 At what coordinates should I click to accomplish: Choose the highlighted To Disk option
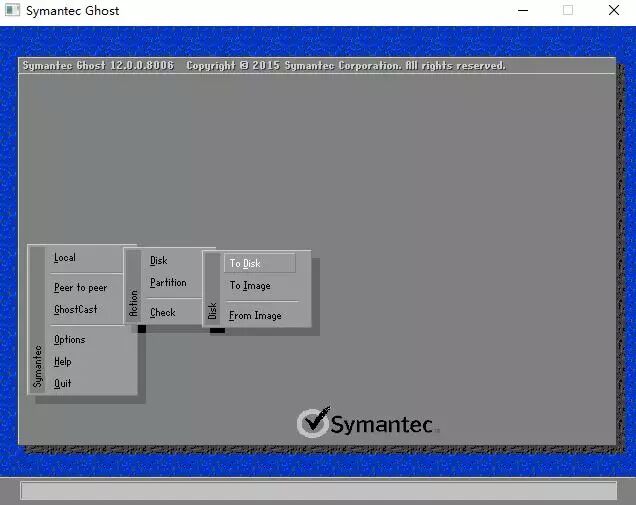click(x=260, y=263)
